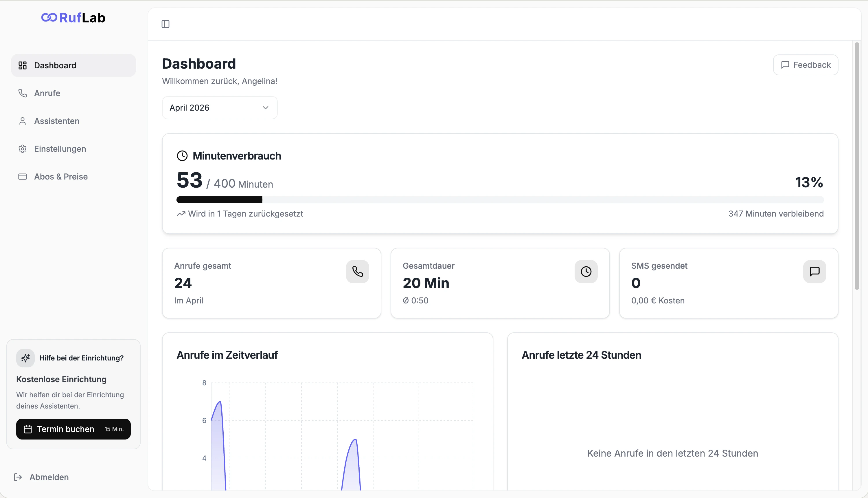
Task: Click the '347 Minuten verbleibend' text
Action: click(776, 214)
